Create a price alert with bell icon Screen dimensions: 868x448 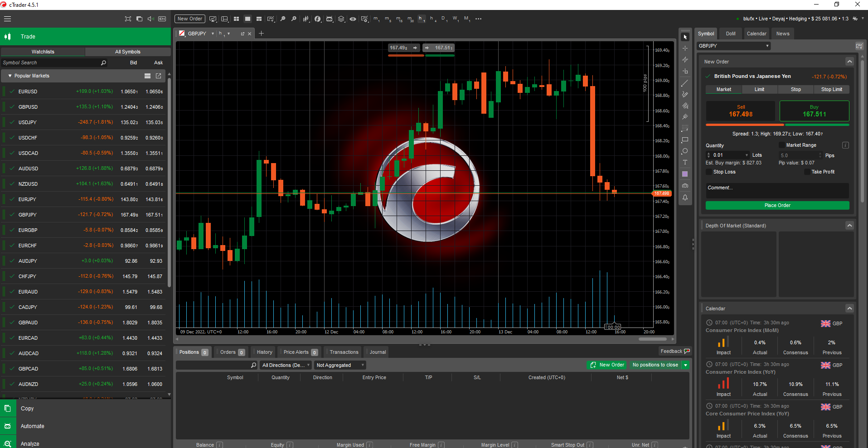coord(685,198)
